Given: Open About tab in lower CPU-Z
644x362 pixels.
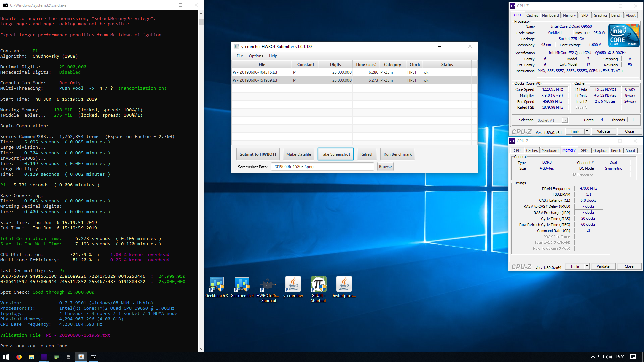Looking at the screenshot, I should pos(630,150).
